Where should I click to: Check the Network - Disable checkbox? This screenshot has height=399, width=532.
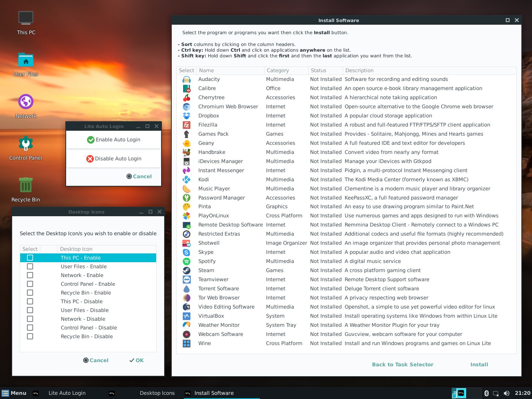click(x=30, y=319)
